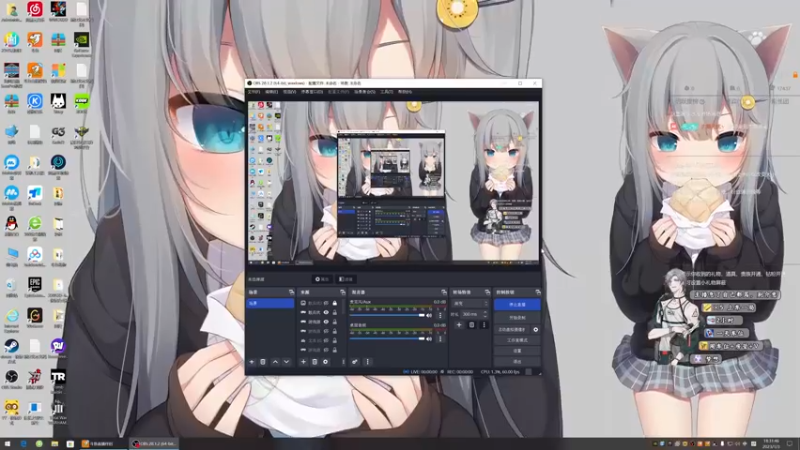Screen dimensions: 800x450
Task: Remove the scene transition with the trash icon
Action: click(x=471, y=324)
